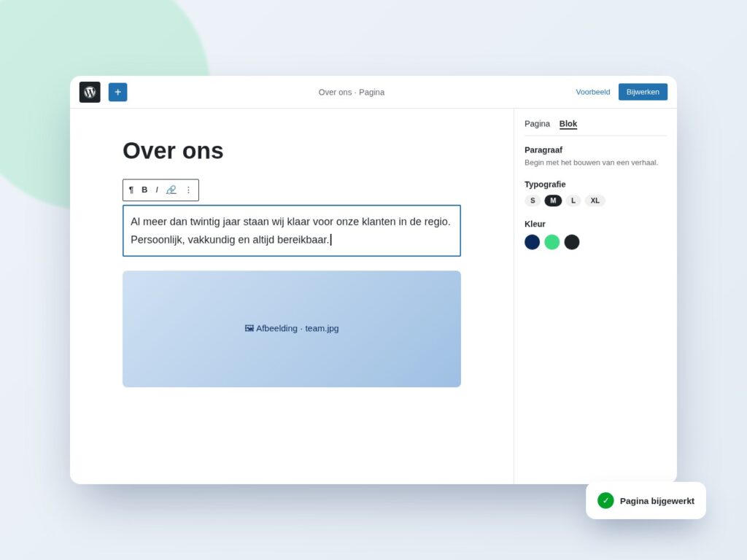Screen dimensions: 747x560
Task: Switch to the Pagina sidebar tab
Action: tap(537, 124)
